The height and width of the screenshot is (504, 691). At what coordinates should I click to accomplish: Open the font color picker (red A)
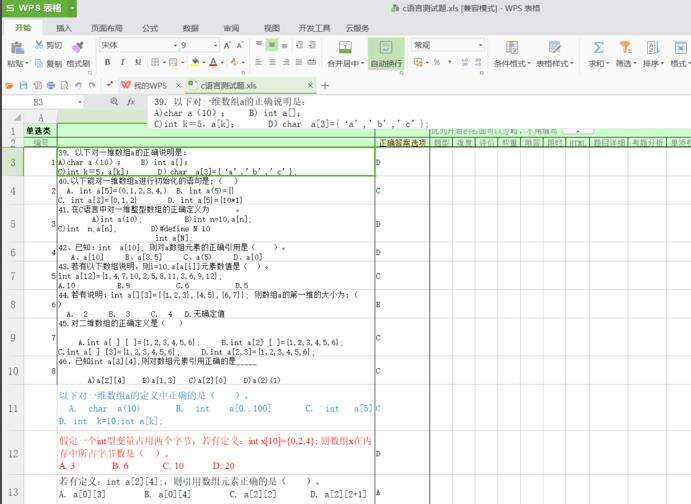coord(213,63)
